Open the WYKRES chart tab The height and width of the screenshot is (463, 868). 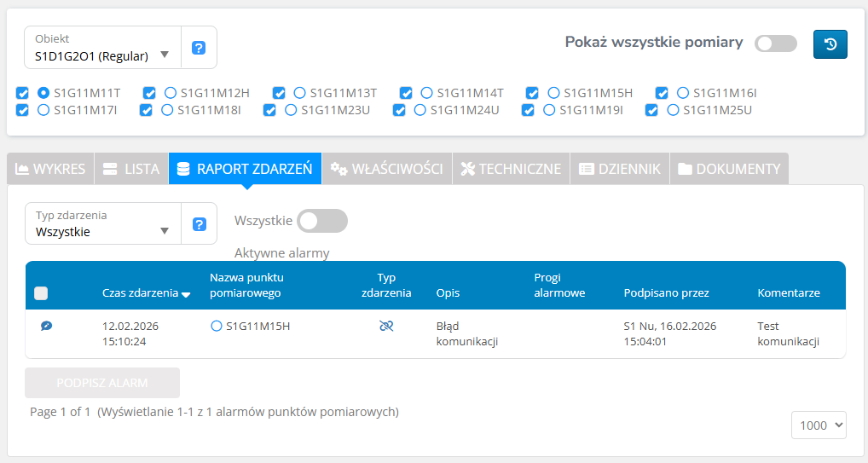click(50, 169)
